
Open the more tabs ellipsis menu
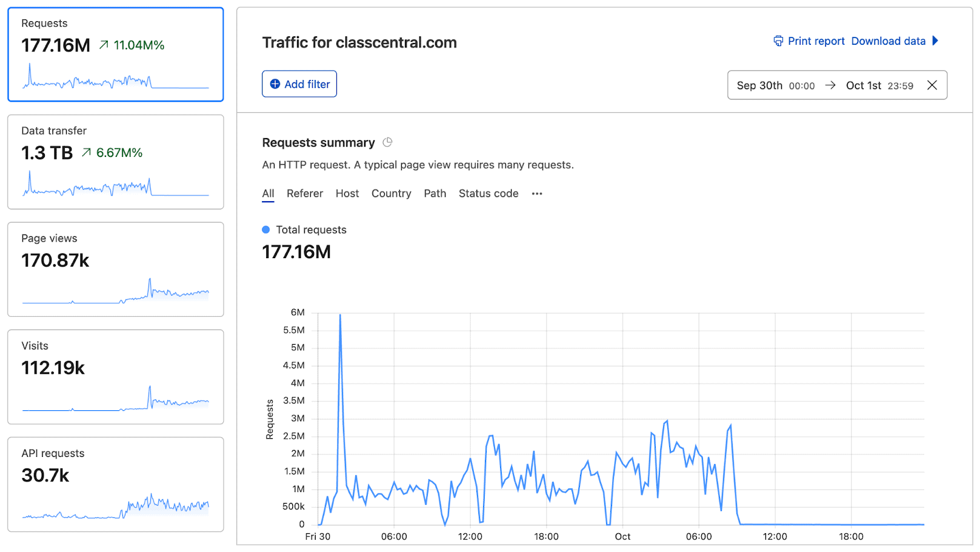[x=537, y=194]
